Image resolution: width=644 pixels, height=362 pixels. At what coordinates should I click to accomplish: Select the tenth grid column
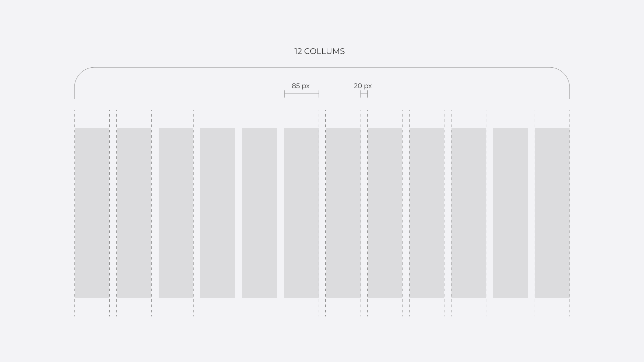(469, 213)
